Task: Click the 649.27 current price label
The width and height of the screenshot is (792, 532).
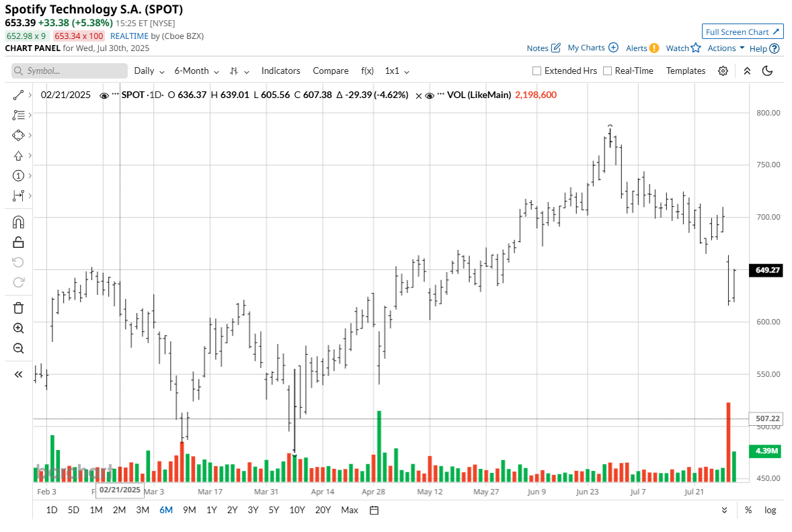Action: click(x=766, y=270)
